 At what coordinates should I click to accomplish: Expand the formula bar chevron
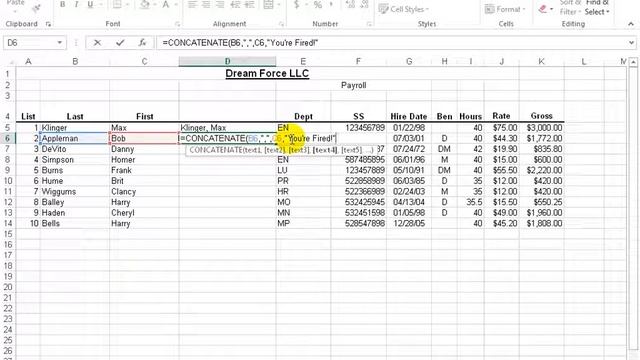point(631,42)
